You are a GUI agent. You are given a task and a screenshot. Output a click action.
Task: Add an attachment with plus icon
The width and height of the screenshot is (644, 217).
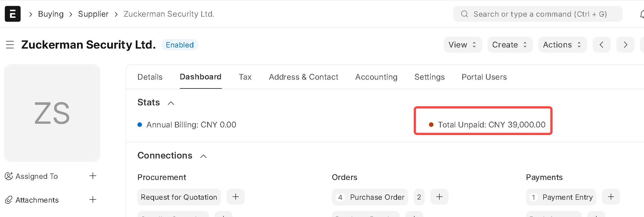click(93, 200)
